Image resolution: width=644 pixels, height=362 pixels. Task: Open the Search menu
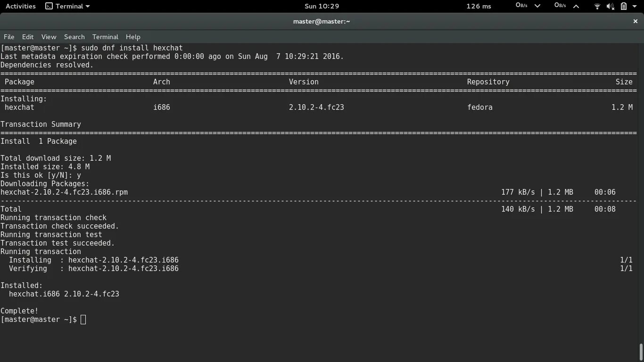point(74,37)
